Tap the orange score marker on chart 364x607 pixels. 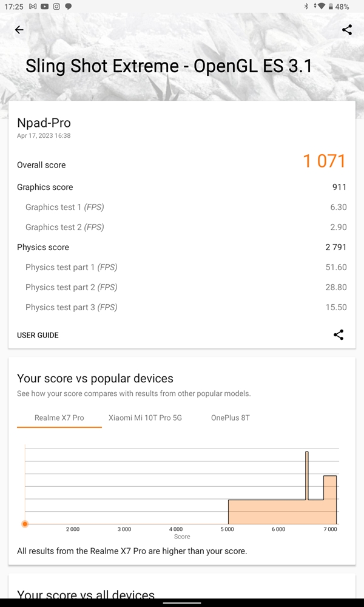point(25,524)
